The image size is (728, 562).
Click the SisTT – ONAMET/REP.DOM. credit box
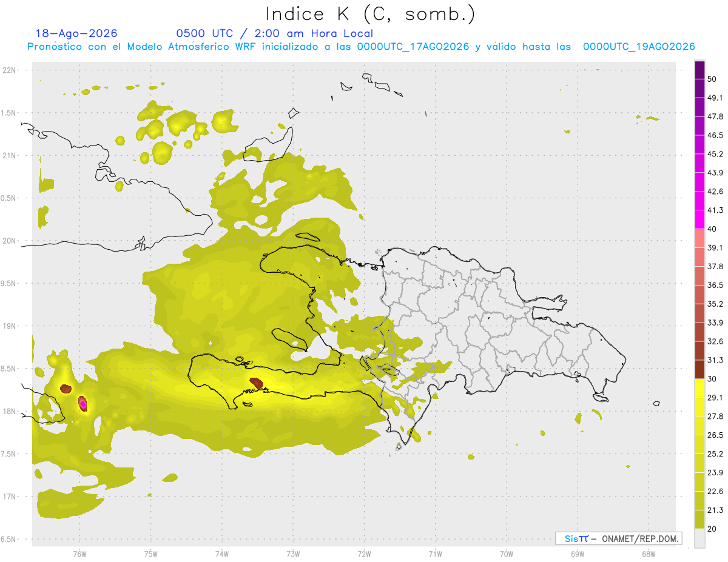pyautogui.click(x=619, y=538)
